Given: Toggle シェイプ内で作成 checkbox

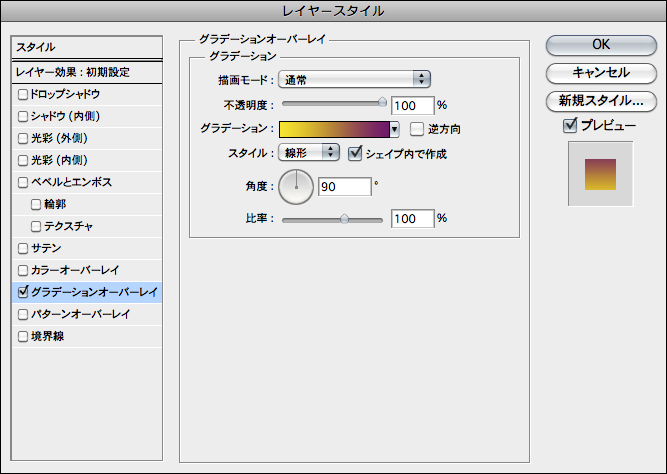Looking at the screenshot, I should [x=355, y=153].
